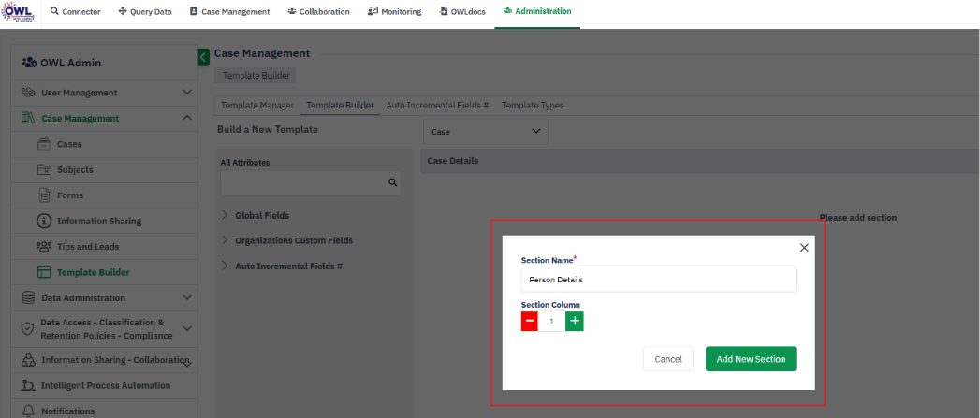Image resolution: width=980 pixels, height=418 pixels.
Task: Click the User Management icon
Action: pyautogui.click(x=28, y=93)
